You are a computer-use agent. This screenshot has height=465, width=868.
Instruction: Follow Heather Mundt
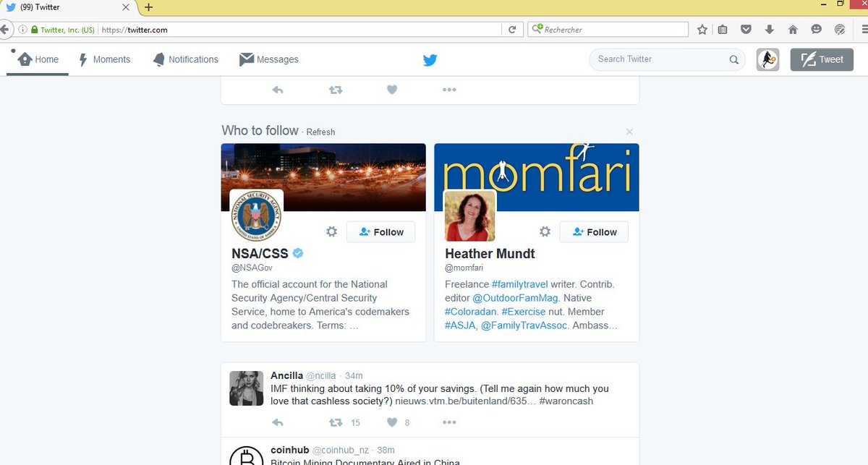click(x=594, y=231)
